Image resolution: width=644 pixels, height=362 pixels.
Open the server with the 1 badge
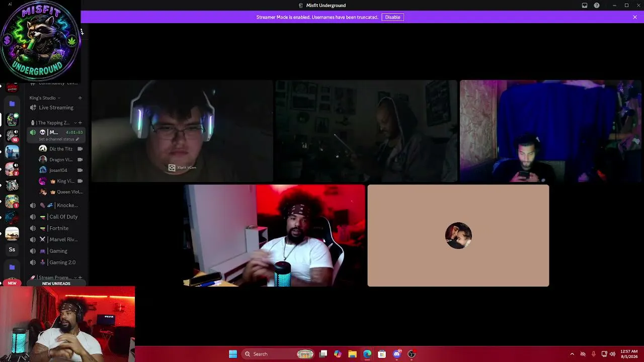12,201
